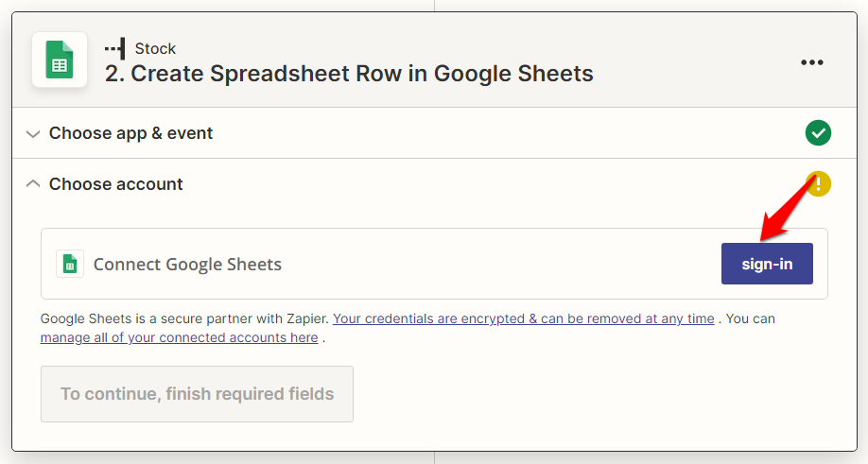The width and height of the screenshot is (868, 464).
Task: Click the action step icon beside Stock
Action: point(115,48)
